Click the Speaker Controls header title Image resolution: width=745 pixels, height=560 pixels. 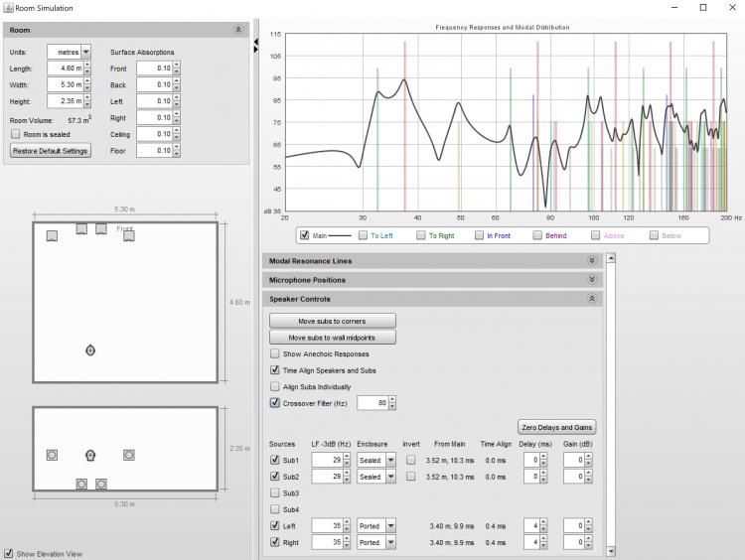pyautogui.click(x=300, y=299)
